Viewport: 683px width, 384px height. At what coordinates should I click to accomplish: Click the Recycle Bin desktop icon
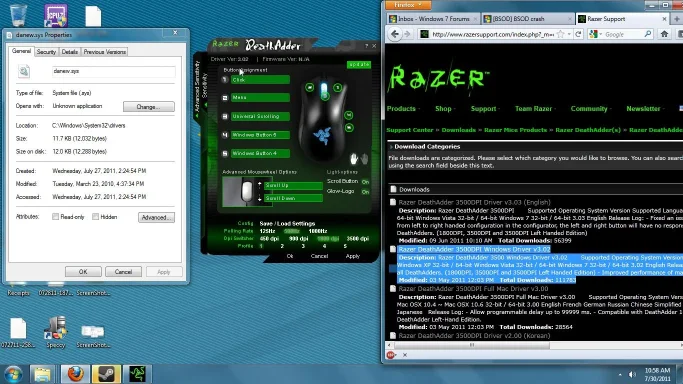(18, 15)
